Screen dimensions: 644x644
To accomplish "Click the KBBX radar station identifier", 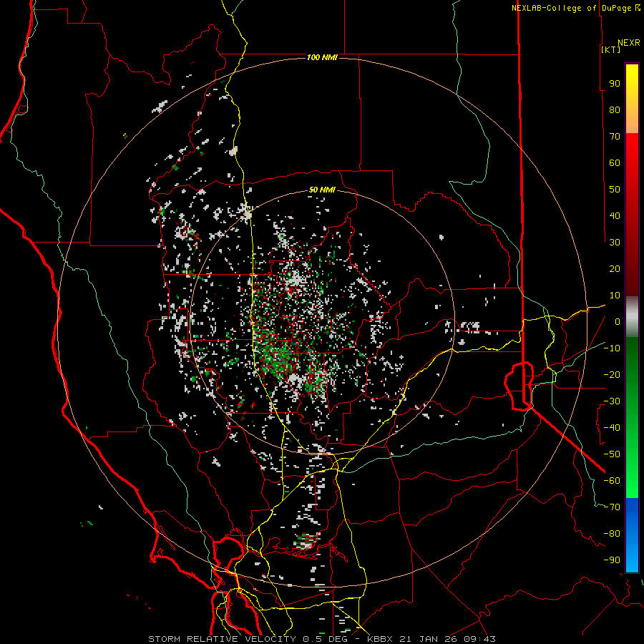I will pyautogui.click(x=380, y=639).
